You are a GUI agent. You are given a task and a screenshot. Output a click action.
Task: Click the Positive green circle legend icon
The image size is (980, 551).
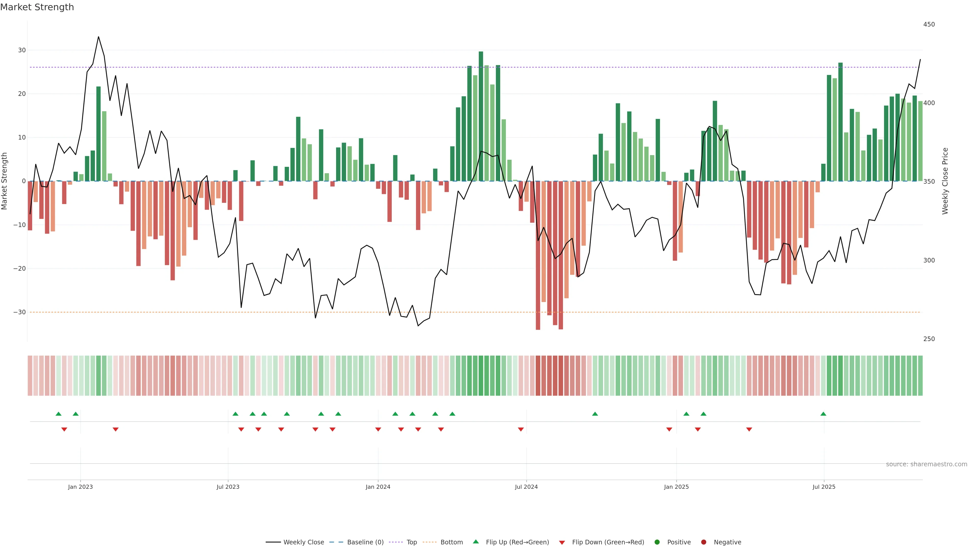click(x=657, y=542)
